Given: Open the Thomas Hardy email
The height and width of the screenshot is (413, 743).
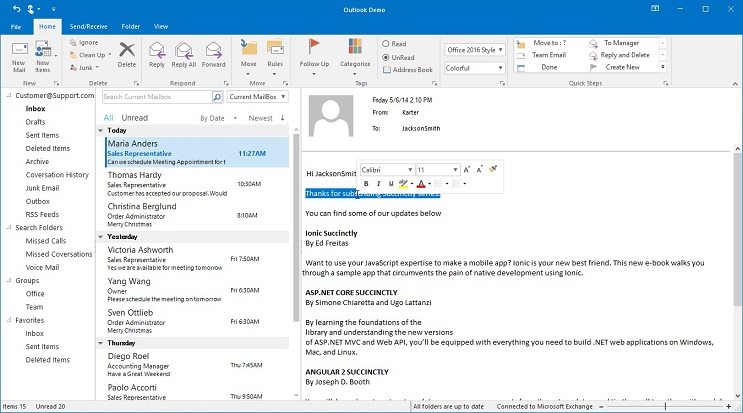Looking at the screenshot, I should [195, 184].
